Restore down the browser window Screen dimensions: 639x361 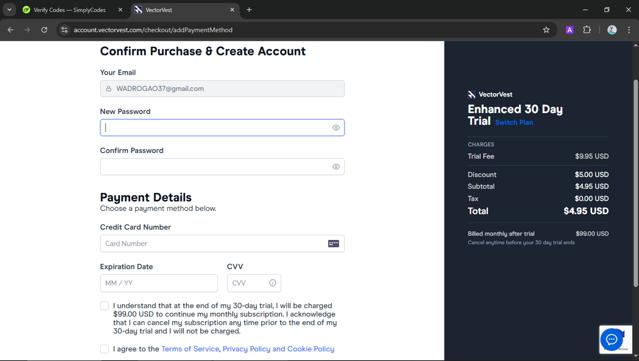click(607, 10)
